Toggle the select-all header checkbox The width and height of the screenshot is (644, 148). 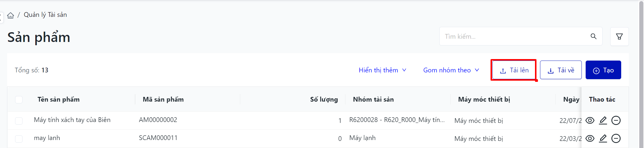pos(19,100)
